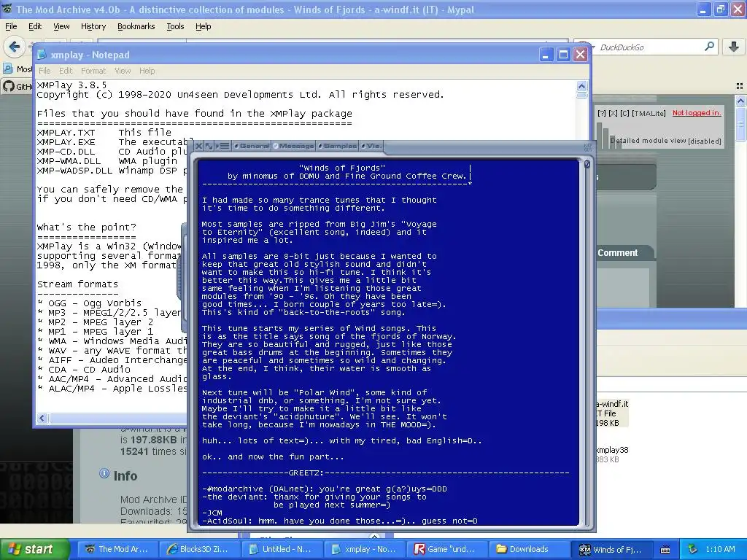This screenshot has height=560, width=747.
Task: Click "What's the point?" line in Notepad
Action: tap(86, 227)
